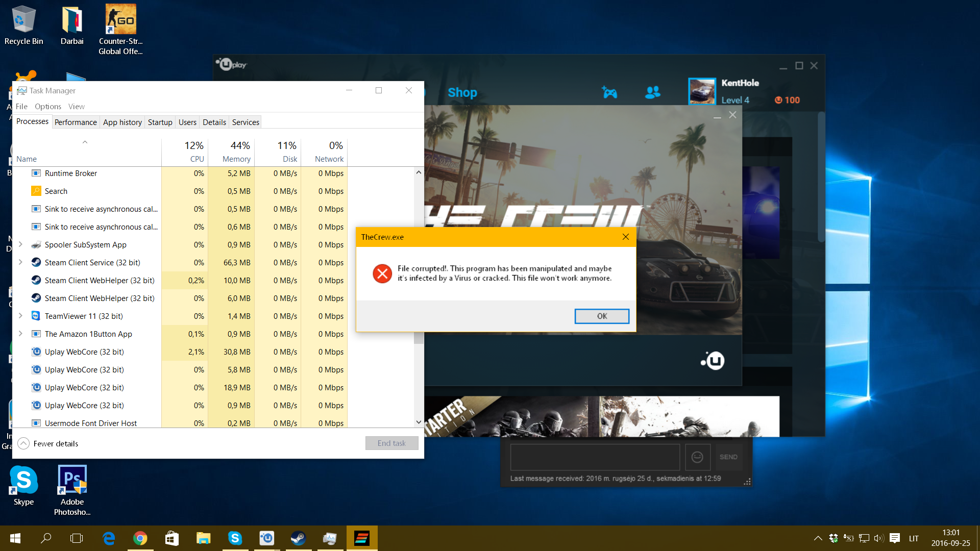Open Adobe Photoshop desktop shortcut

72,491
